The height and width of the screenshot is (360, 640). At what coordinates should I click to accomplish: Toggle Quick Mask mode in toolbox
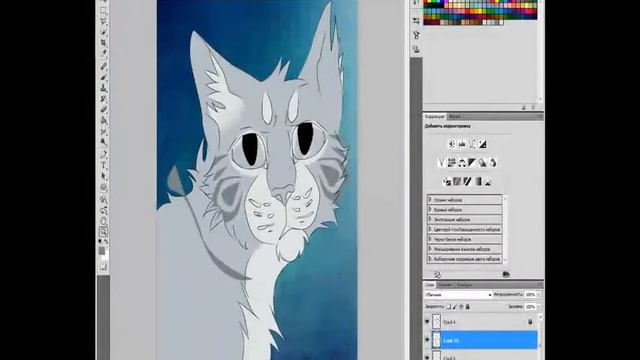click(103, 266)
